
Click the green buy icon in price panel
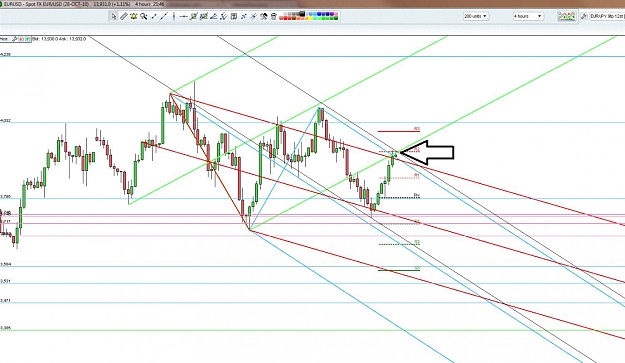28,39
